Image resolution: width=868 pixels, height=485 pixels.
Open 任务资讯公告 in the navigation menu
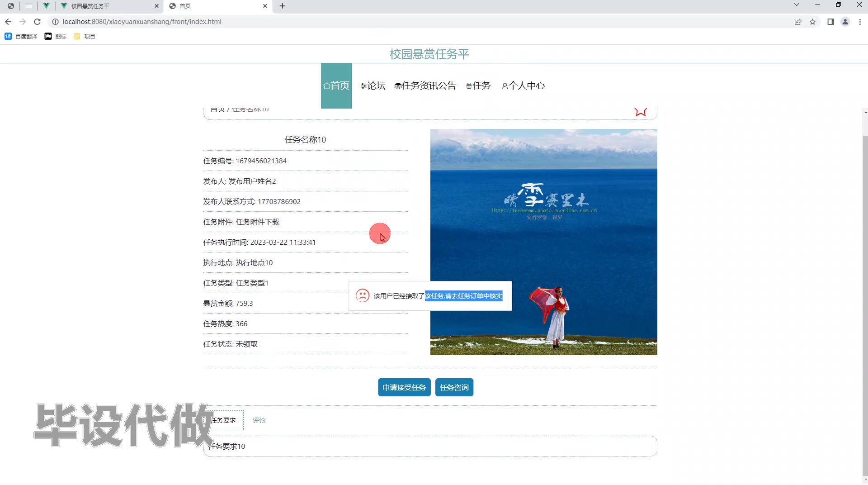tap(425, 86)
